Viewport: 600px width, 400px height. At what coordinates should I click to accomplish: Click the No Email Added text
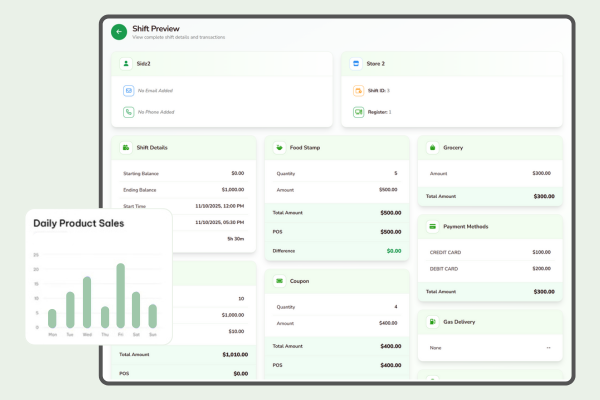click(x=155, y=91)
